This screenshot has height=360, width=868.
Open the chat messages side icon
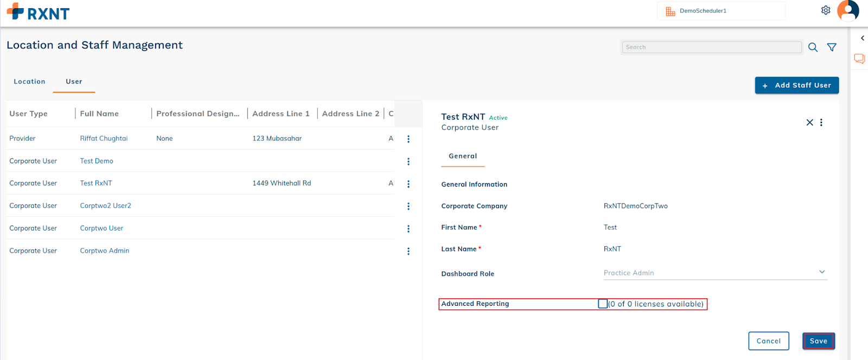[x=859, y=59]
